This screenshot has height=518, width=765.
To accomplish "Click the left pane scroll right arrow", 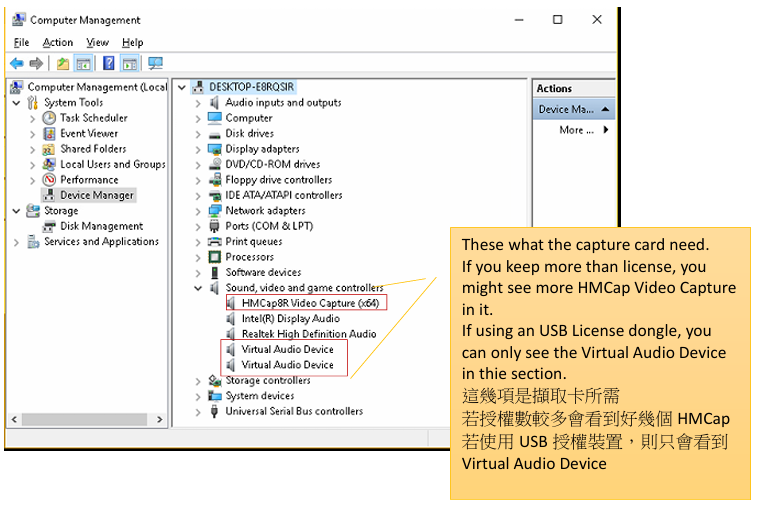I will pyautogui.click(x=160, y=420).
